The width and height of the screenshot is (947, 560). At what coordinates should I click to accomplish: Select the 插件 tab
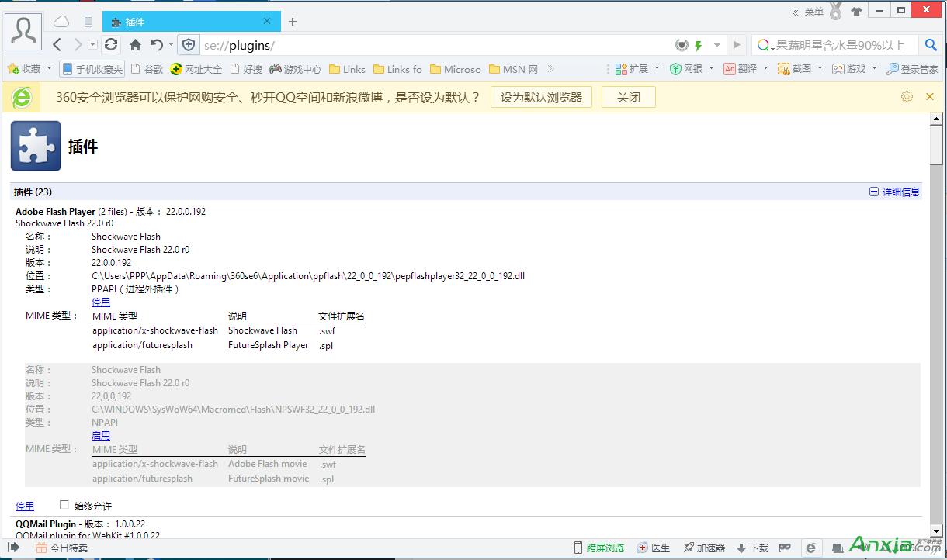tap(192, 22)
